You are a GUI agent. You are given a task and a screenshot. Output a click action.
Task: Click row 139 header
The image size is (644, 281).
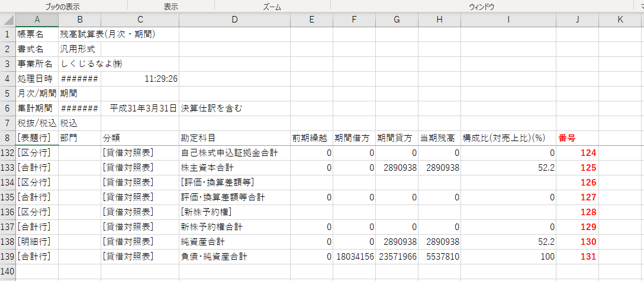(7, 257)
